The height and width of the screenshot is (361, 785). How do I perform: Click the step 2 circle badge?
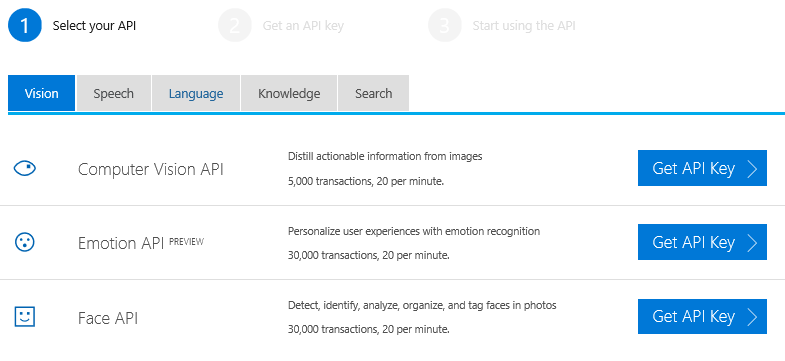pyautogui.click(x=235, y=26)
